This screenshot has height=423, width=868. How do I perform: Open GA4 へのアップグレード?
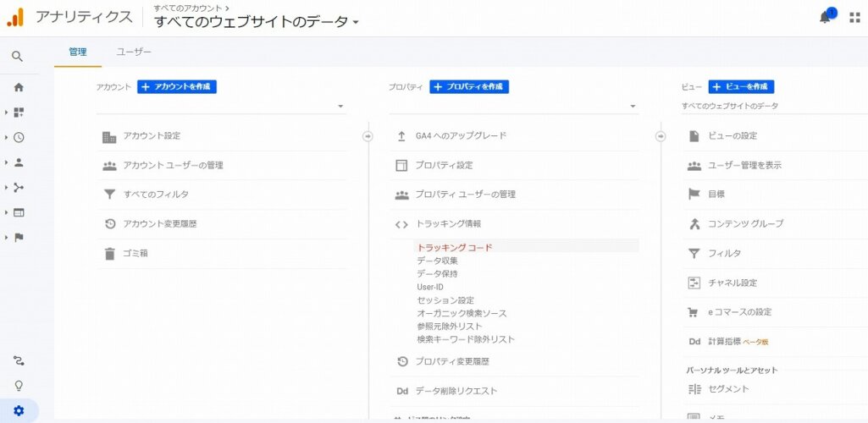pyautogui.click(x=461, y=135)
